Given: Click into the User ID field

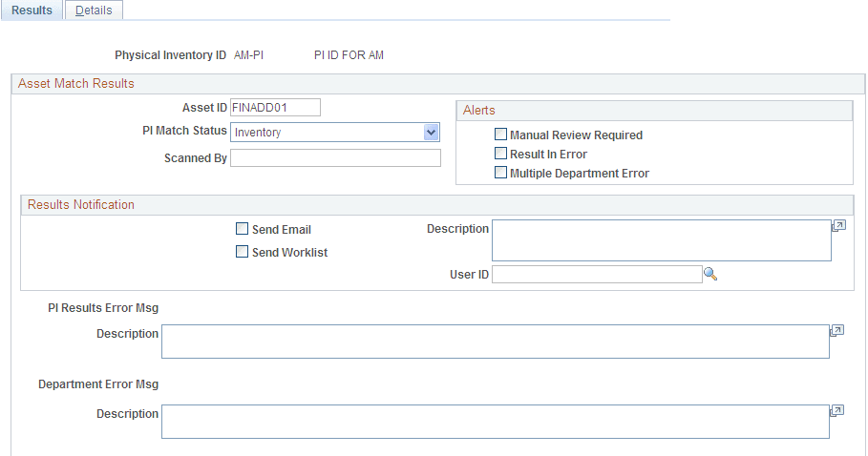Looking at the screenshot, I should click(596, 275).
